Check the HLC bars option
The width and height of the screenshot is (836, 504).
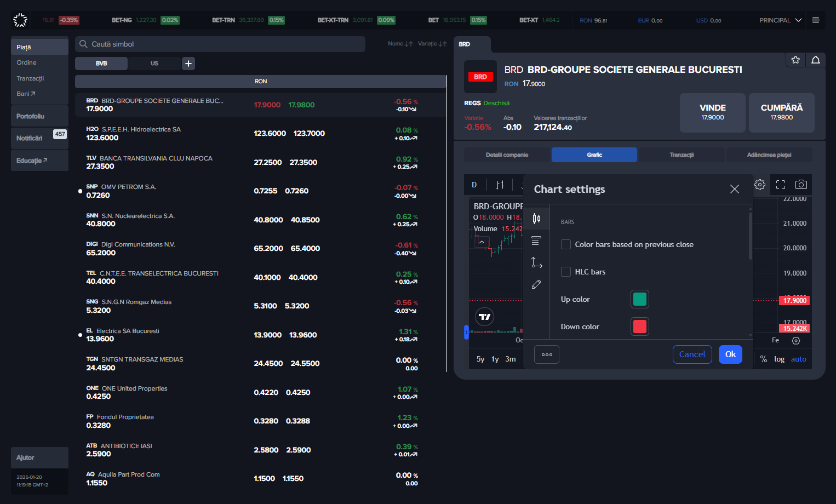click(566, 272)
